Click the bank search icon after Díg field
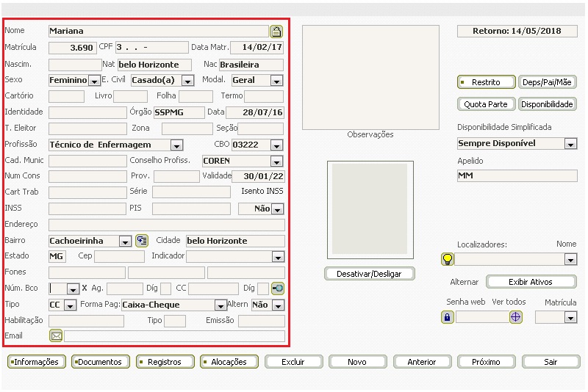This screenshot has width=588, height=392. pos(278,288)
